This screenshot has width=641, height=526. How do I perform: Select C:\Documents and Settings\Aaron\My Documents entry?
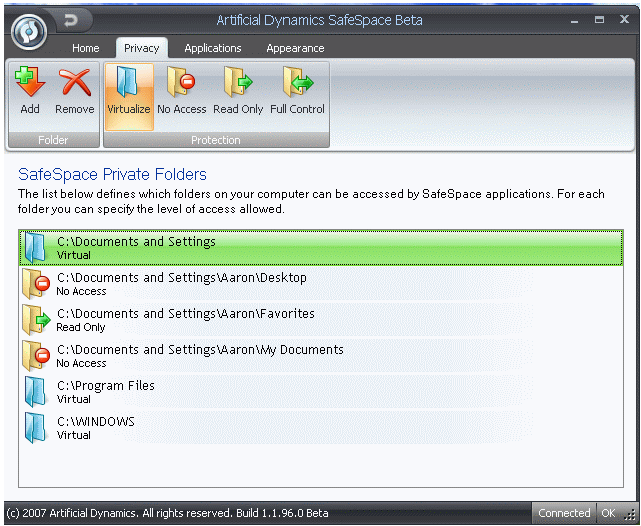(321, 356)
